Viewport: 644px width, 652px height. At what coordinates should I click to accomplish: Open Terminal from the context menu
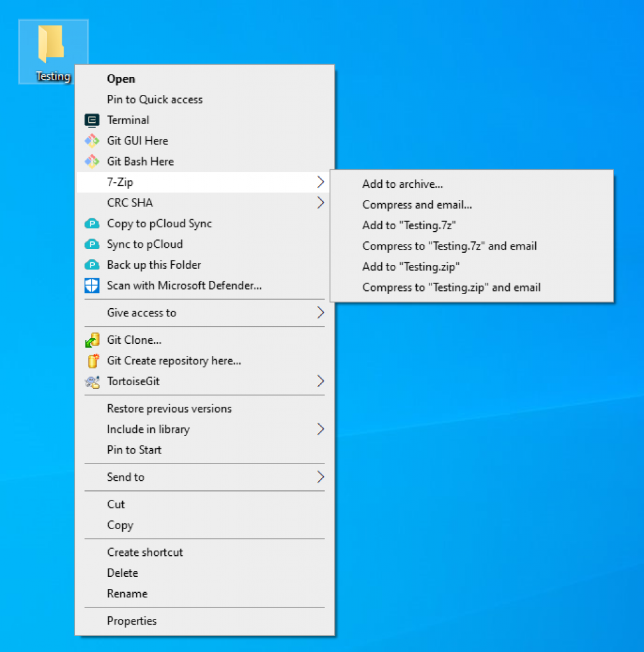pos(205,120)
